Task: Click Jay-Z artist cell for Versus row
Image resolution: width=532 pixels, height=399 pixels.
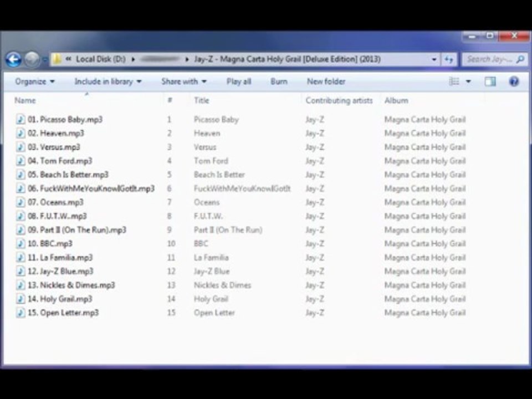Action: pyautogui.click(x=315, y=147)
